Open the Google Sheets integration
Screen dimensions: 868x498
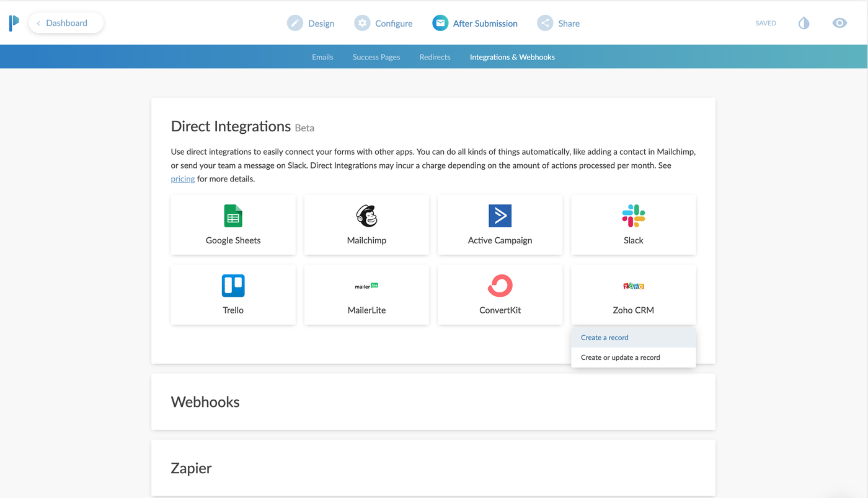[x=232, y=224]
